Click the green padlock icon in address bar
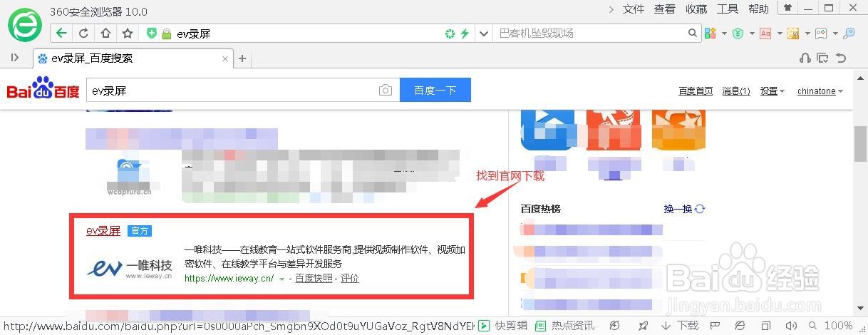This screenshot has width=868, height=335. coord(167,33)
